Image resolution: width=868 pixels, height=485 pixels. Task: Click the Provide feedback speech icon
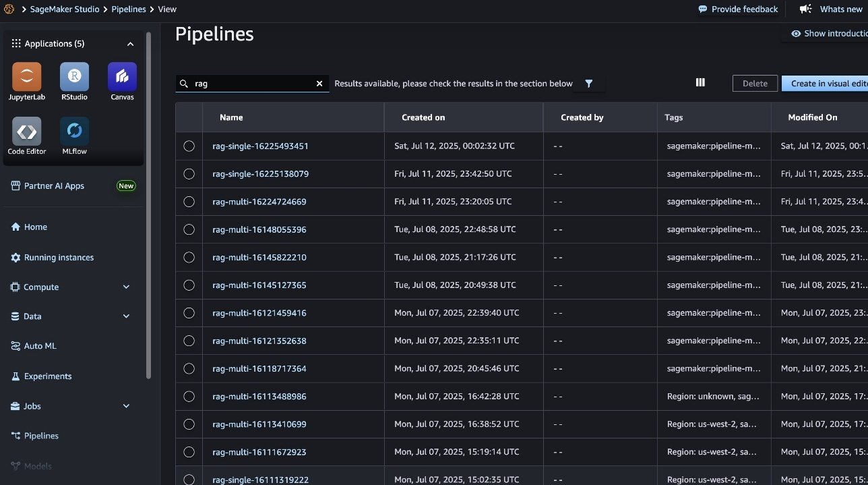point(703,9)
